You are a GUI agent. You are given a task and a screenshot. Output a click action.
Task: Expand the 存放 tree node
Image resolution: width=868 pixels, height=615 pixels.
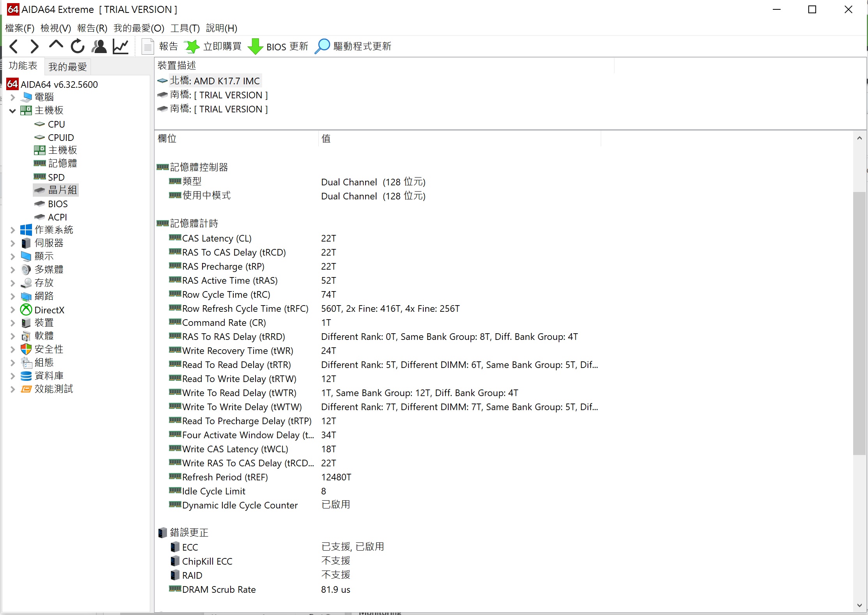(12, 283)
